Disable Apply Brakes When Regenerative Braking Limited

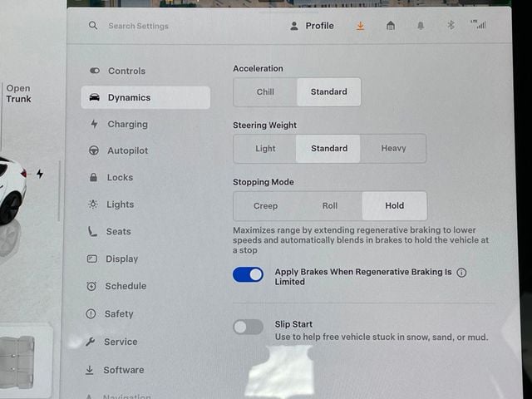pos(248,274)
